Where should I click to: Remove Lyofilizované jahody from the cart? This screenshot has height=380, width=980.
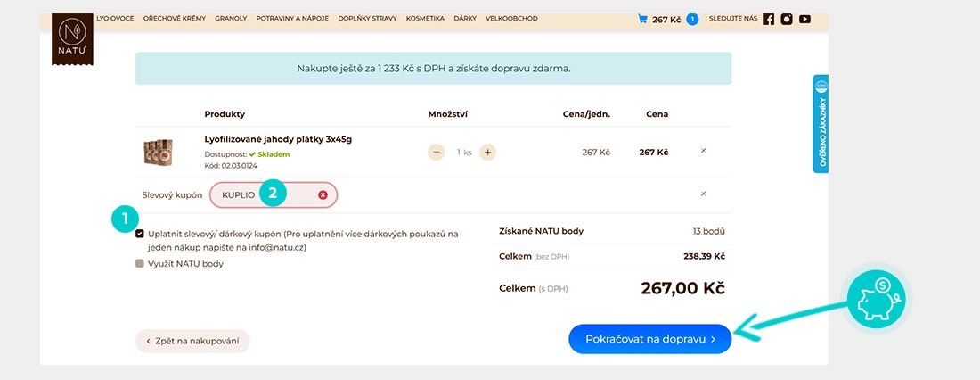704,151
